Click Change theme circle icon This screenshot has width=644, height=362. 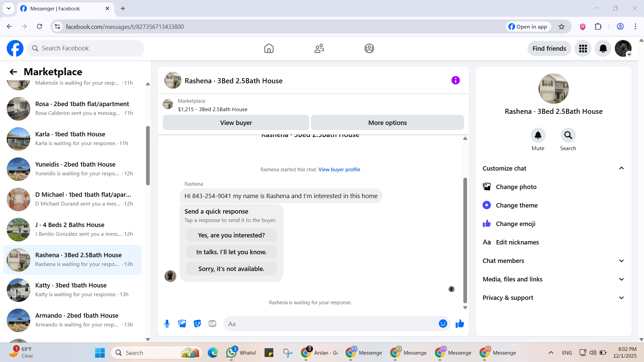[x=487, y=205]
